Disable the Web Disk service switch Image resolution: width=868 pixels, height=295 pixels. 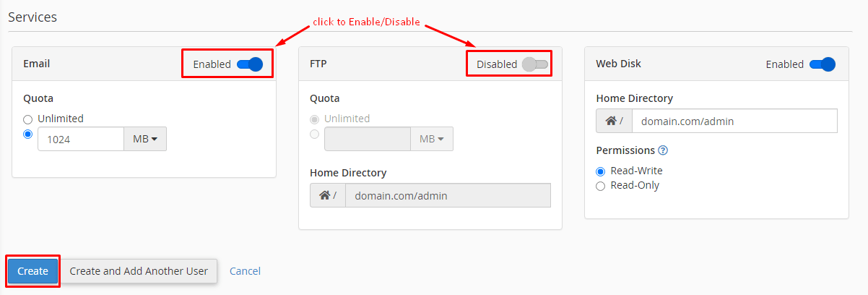point(823,64)
